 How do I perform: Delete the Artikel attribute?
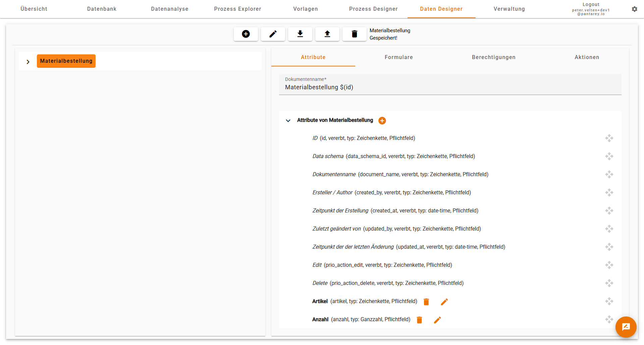426,302
